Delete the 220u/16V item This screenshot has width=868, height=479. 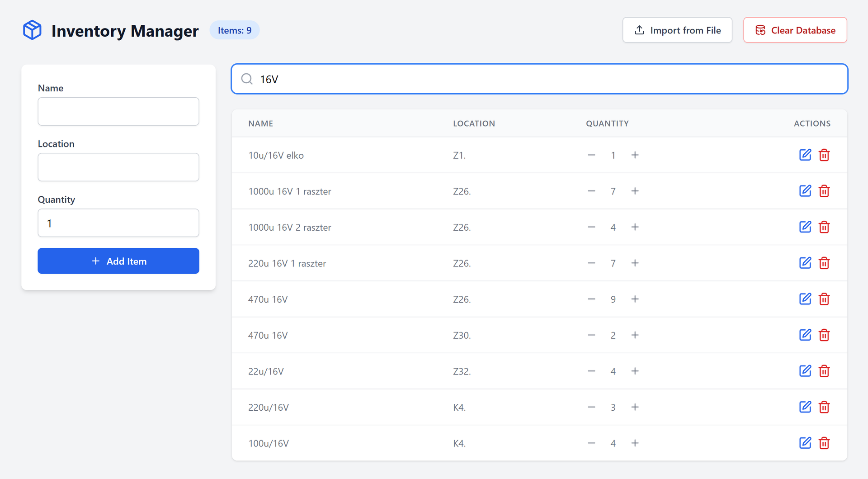[x=824, y=407]
